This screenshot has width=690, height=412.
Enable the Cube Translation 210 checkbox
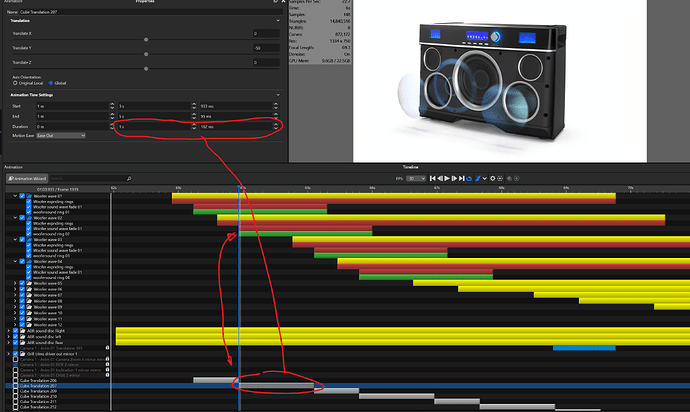[15, 396]
